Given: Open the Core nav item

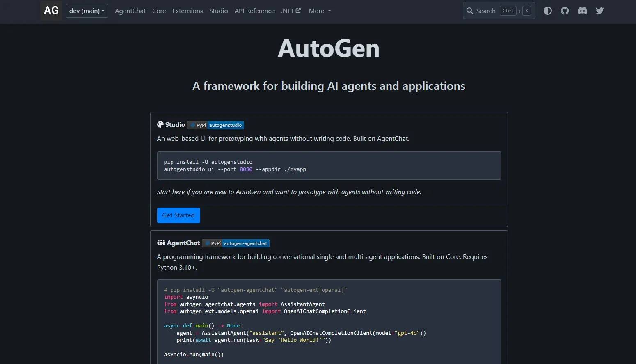Looking at the screenshot, I should 159,11.
